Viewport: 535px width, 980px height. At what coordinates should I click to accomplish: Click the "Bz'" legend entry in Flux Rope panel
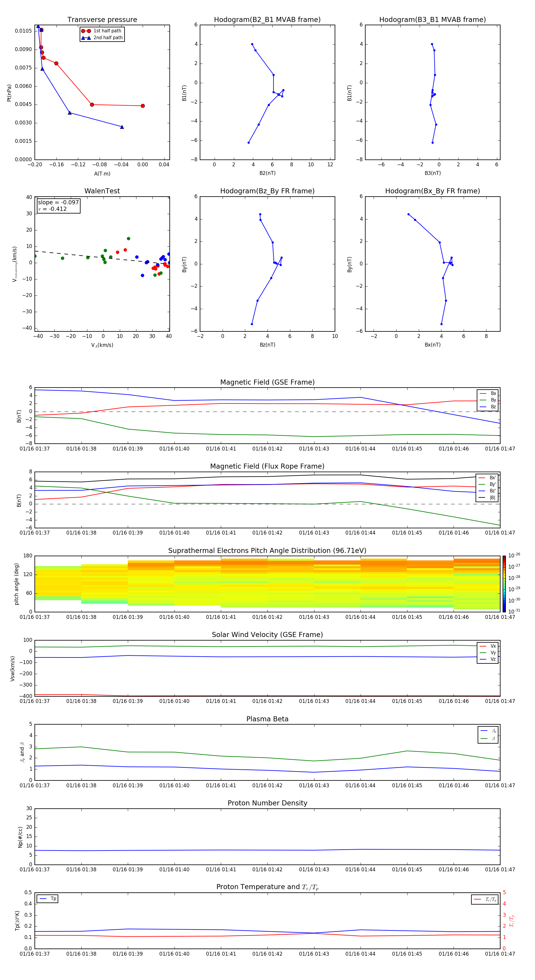(487, 491)
